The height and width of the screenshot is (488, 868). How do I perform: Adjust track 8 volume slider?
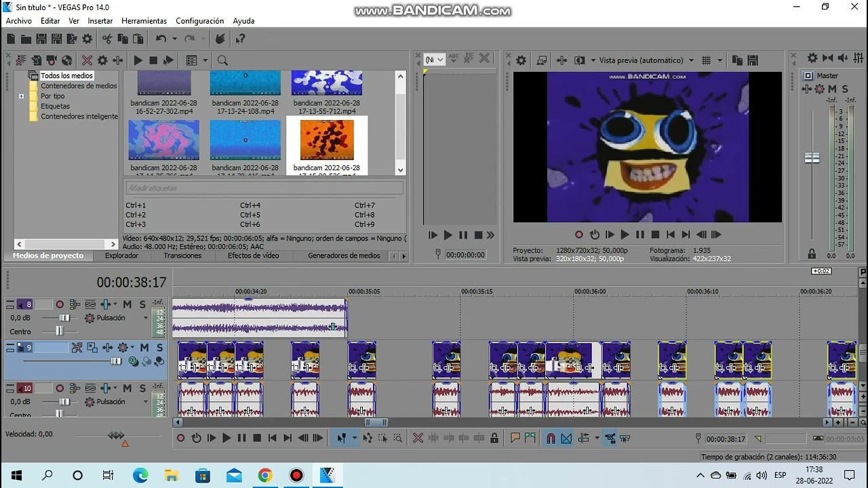tap(64, 318)
